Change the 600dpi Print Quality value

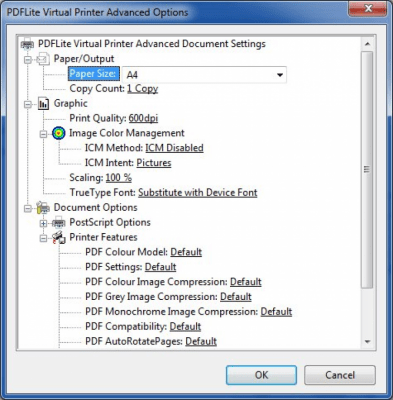click(143, 118)
